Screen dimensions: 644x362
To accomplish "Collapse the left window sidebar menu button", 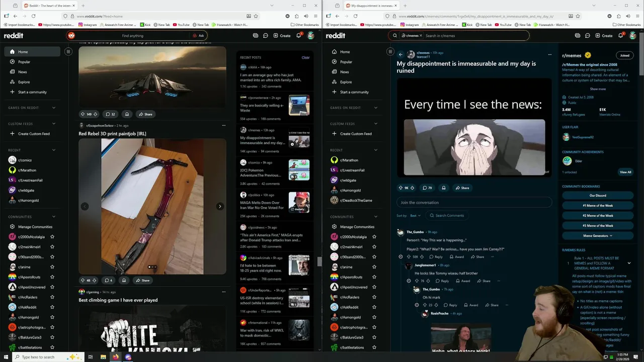I will click(x=68, y=51).
